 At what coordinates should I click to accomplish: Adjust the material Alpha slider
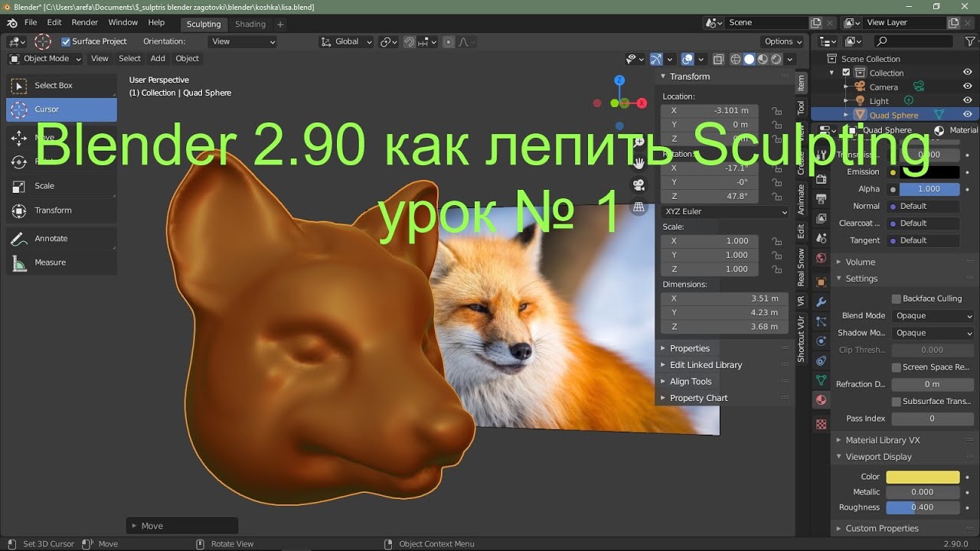[x=929, y=189]
